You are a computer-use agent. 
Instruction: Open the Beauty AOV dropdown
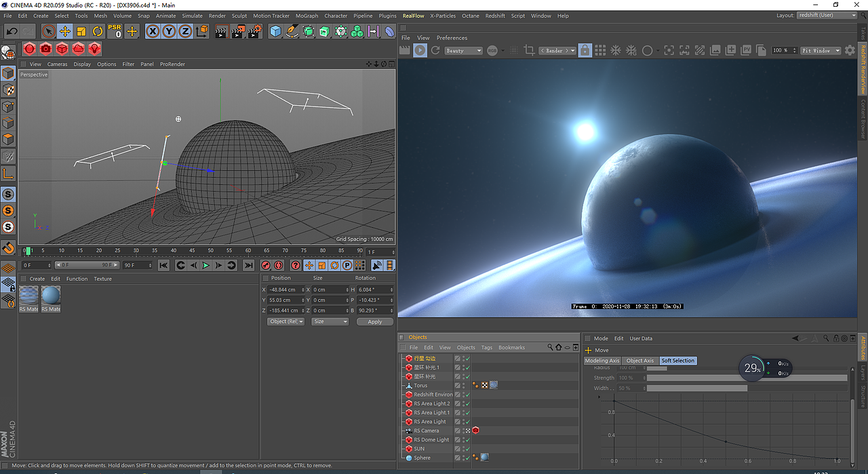[x=463, y=51]
